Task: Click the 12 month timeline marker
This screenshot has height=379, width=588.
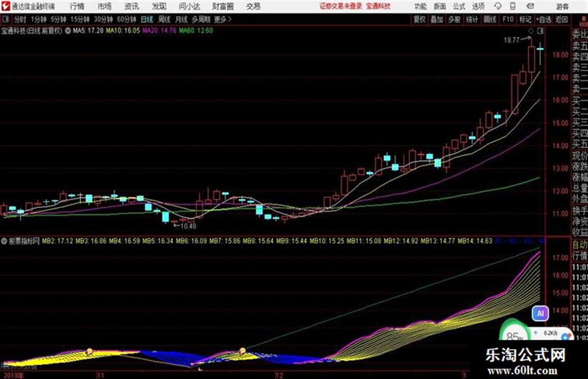Action: tap(279, 375)
